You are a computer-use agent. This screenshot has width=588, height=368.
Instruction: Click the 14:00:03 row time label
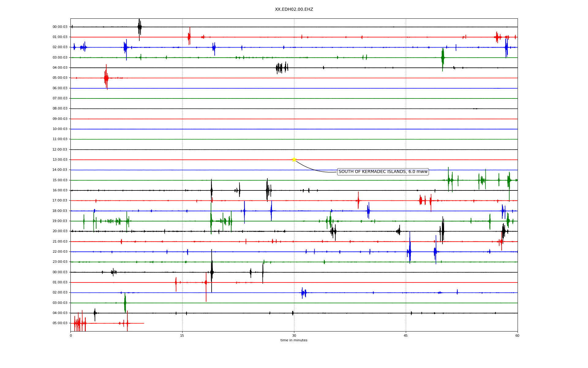tap(60, 170)
